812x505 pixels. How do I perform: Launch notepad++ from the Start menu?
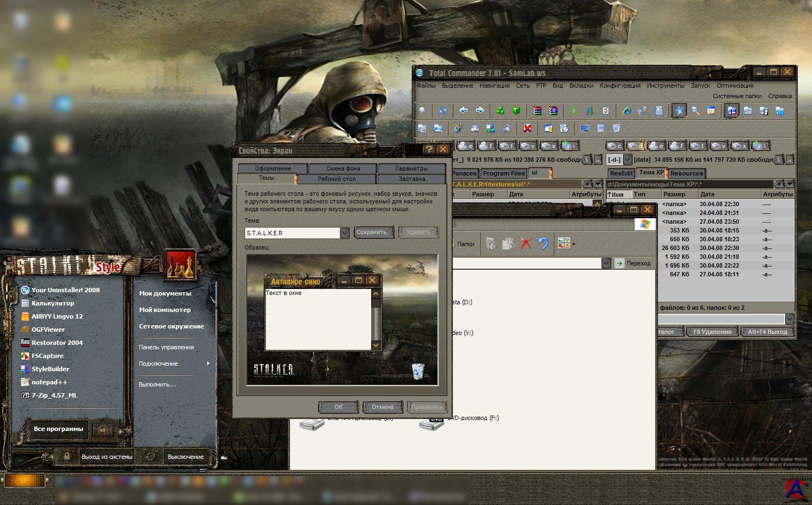49,382
